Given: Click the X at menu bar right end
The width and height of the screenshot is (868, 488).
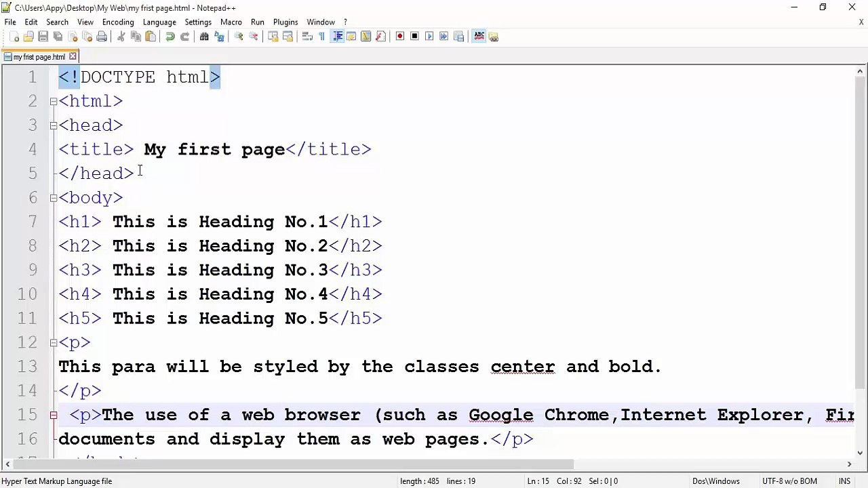Looking at the screenshot, I should coord(861,22).
